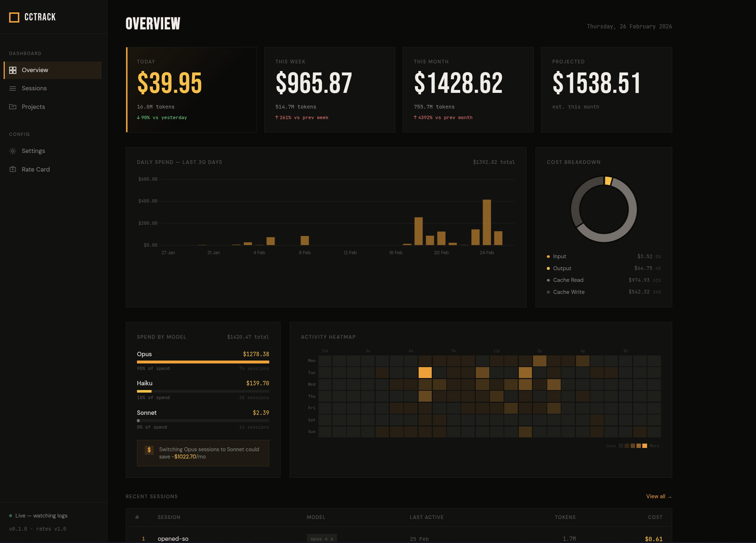Click the green Live status dot
Viewport: 756px width, 543px height.
(x=11, y=516)
